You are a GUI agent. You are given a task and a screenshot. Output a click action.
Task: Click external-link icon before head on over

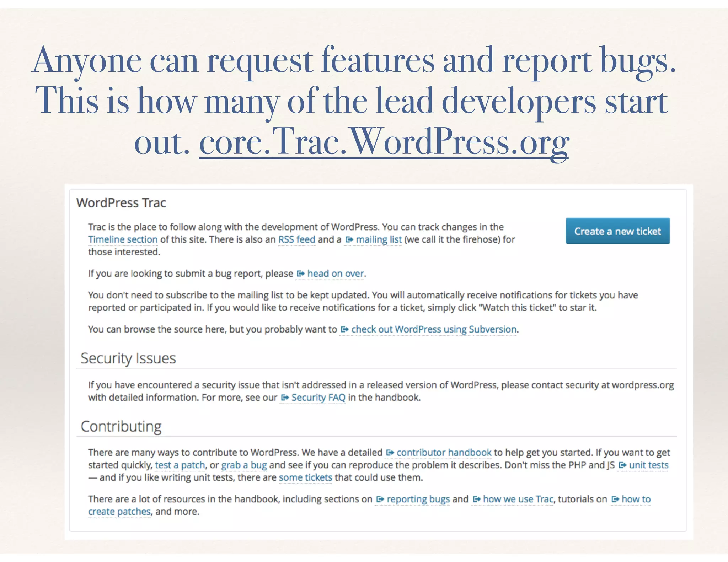(301, 274)
